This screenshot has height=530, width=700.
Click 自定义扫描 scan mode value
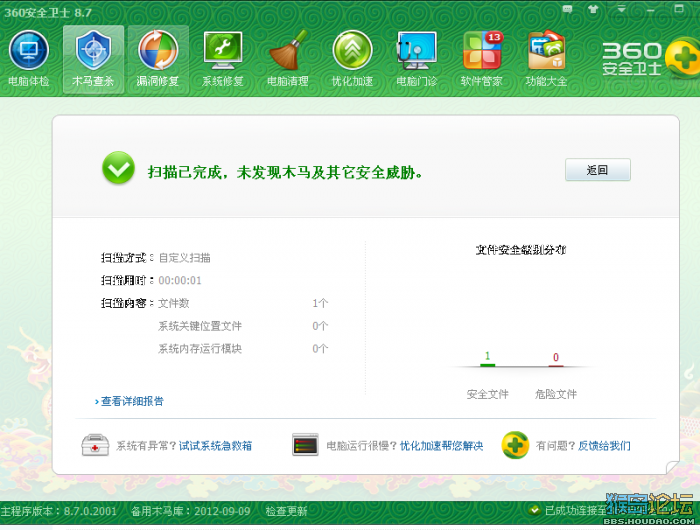184,258
